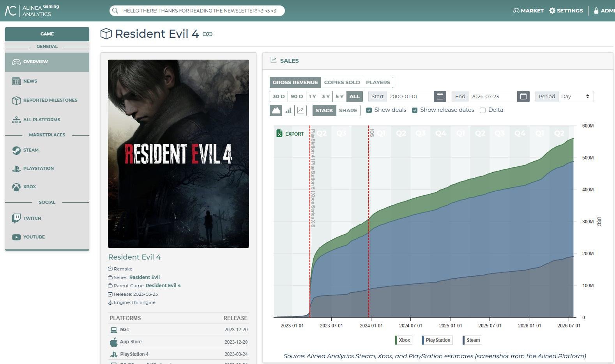The height and width of the screenshot is (364, 615).
Task: Go to Reported Milestones
Action: click(x=47, y=100)
